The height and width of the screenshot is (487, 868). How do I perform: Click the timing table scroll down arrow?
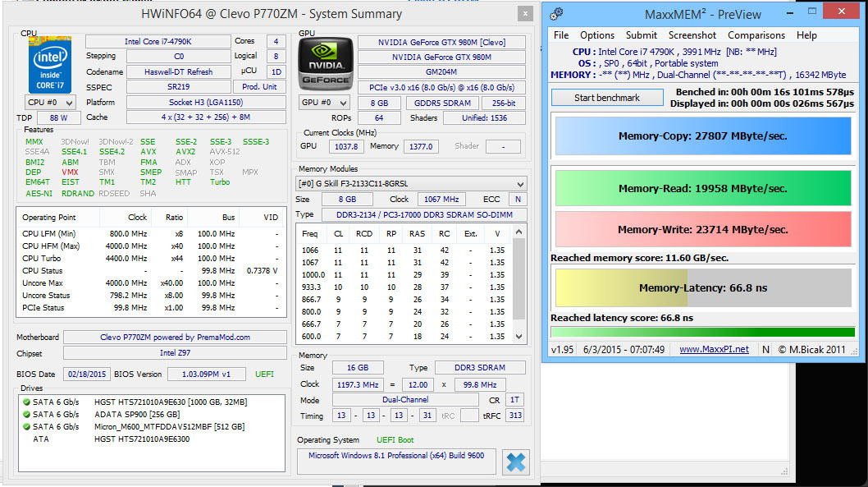click(519, 336)
